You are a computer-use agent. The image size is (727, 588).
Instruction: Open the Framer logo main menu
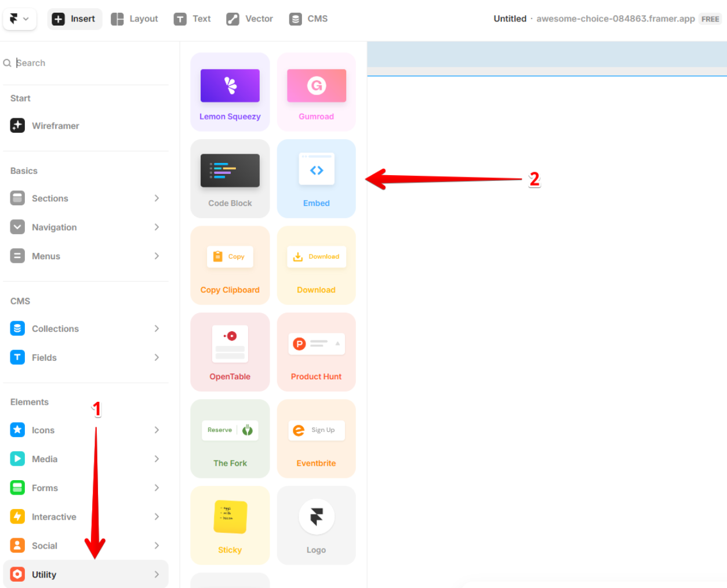tap(19, 19)
